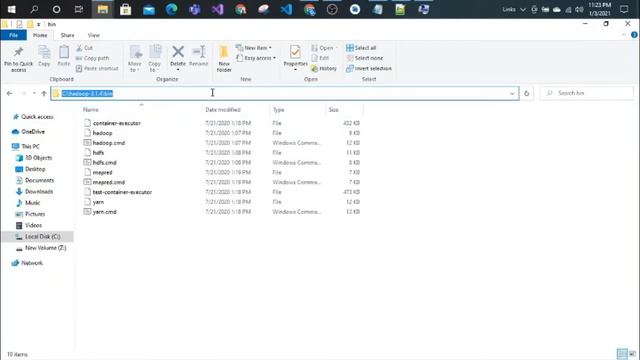Open OneDrive in navigation pane
The height and width of the screenshot is (360, 640).
click(x=33, y=132)
